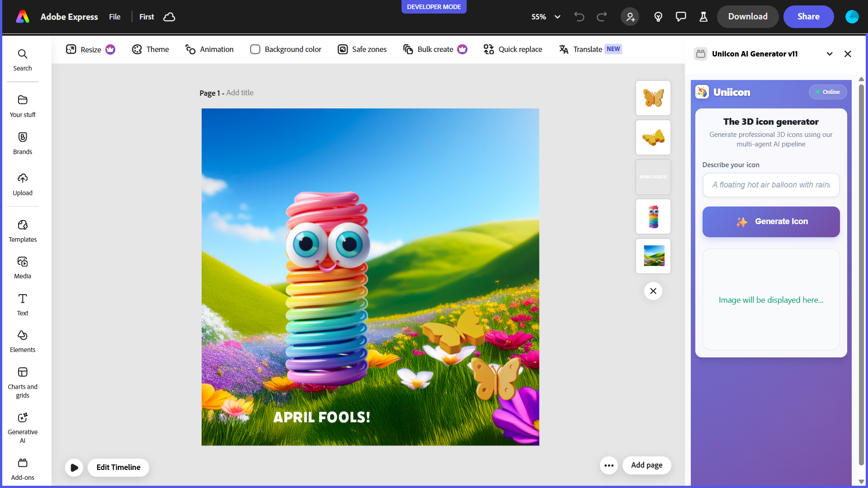Click the Background color swatch

click(x=255, y=49)
